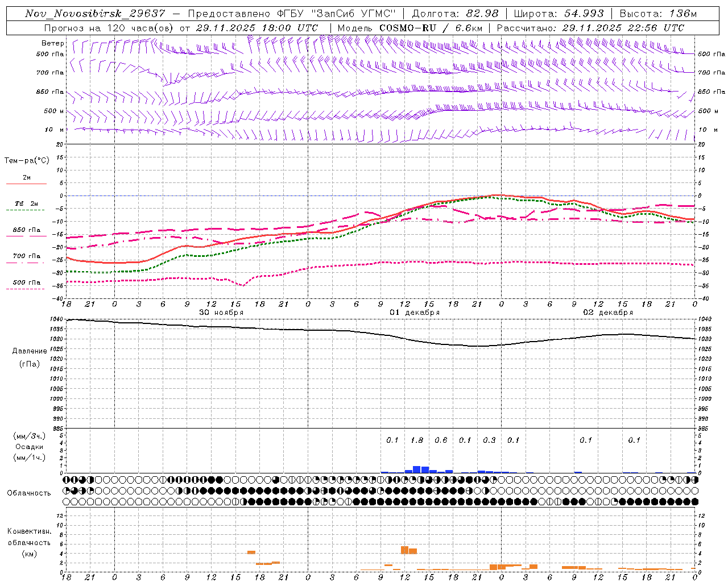Click the Давление pressure panel label
728x582 pixels.
[x=30, y=351]
